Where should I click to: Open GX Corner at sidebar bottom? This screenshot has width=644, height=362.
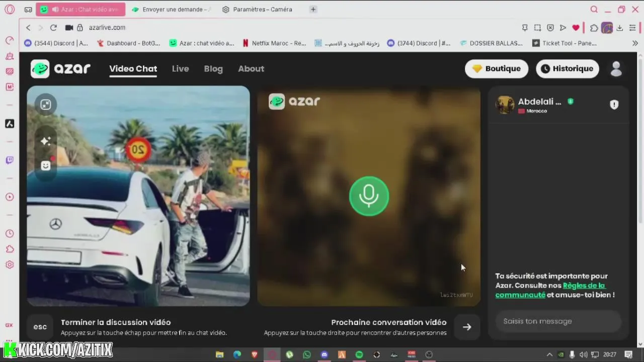[x=9, y=325]
